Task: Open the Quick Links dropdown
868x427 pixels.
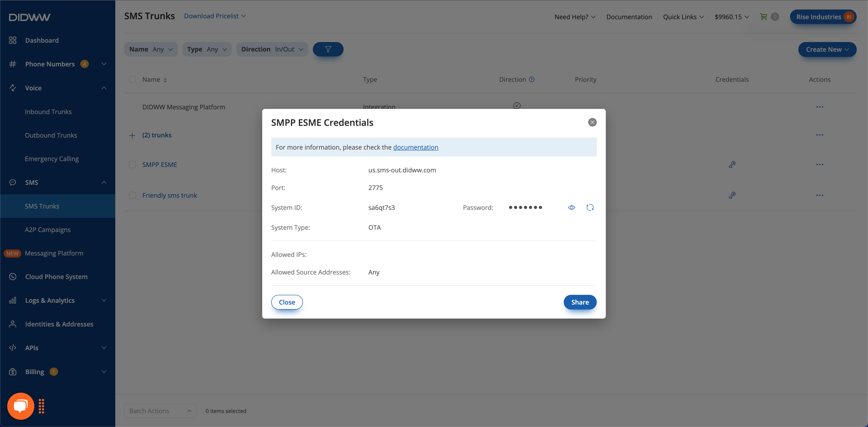Action: click(683, 17)
